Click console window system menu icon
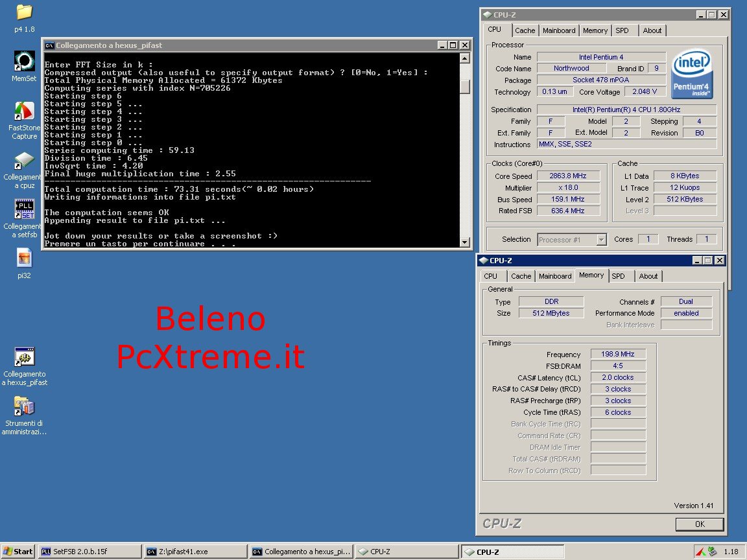This screenshot has height=560, width=747. 49,45
